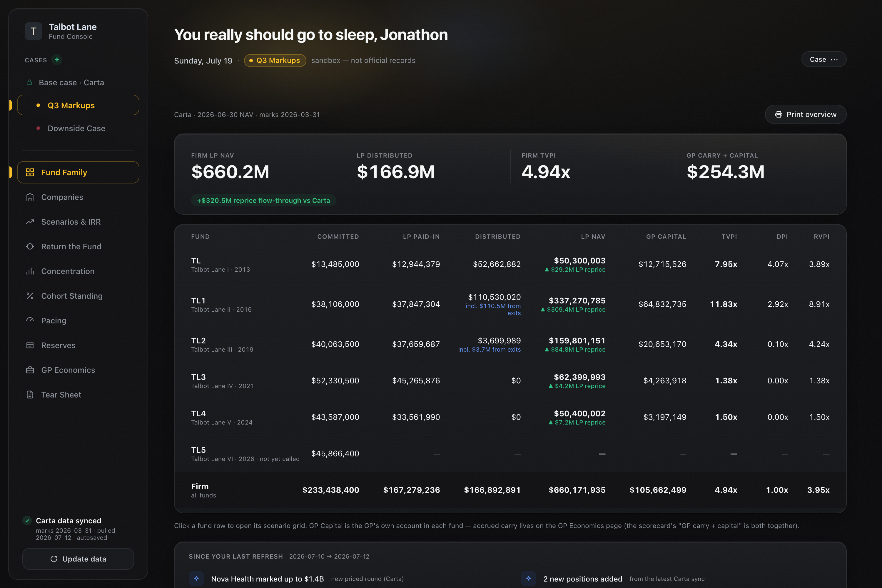Click the DISTRIBUTED column header
Viewport: 882px width, 588px height.
498,237
